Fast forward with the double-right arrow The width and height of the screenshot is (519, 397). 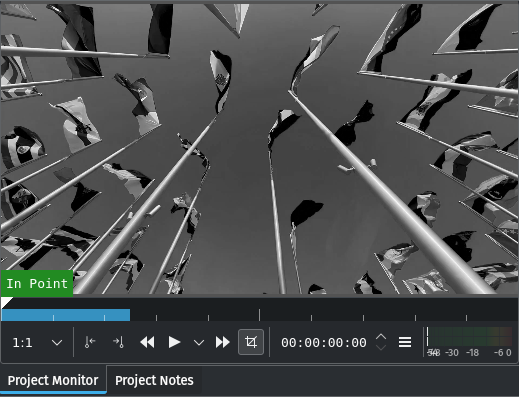[x=223, y=342]
